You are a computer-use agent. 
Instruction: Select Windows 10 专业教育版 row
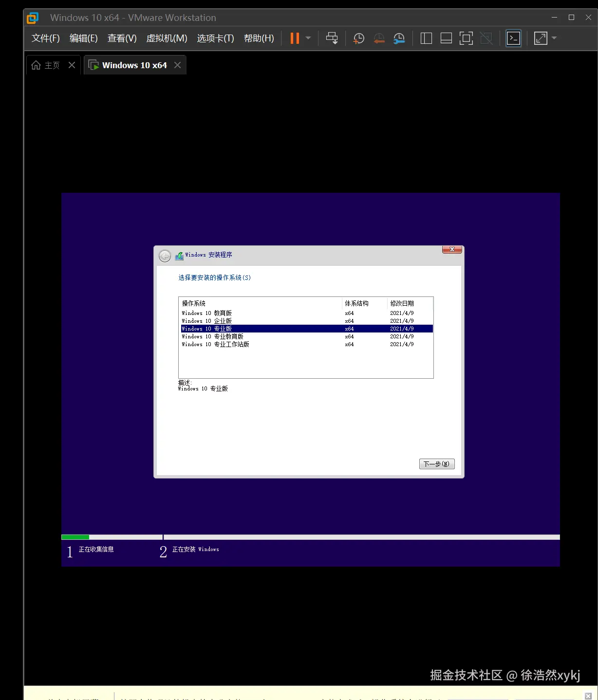(307, 336)
